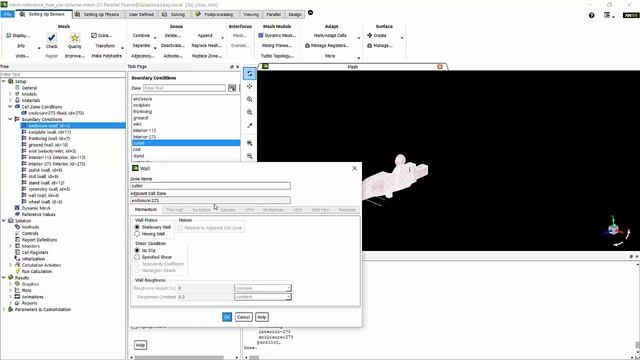640x360 pixels.
Task: Click the mesh Check icon
Action: pos(51,38)
